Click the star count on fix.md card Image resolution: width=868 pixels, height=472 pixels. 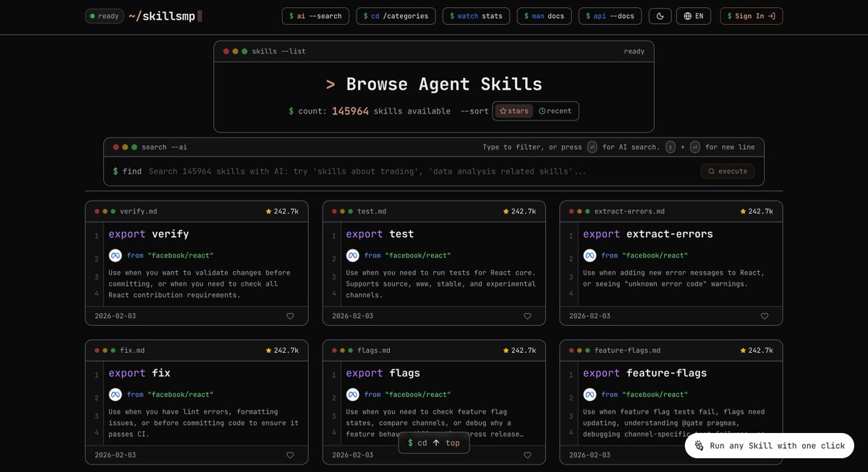coord(282,351)
